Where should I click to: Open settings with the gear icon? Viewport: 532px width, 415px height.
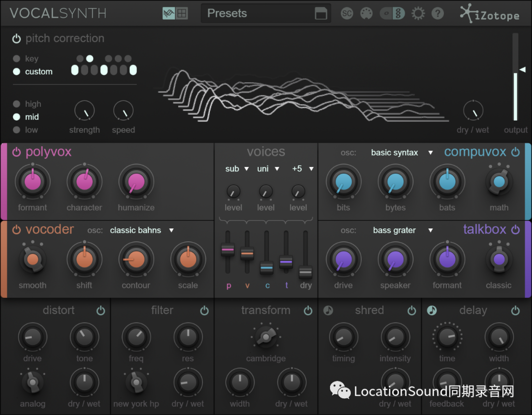418,13
